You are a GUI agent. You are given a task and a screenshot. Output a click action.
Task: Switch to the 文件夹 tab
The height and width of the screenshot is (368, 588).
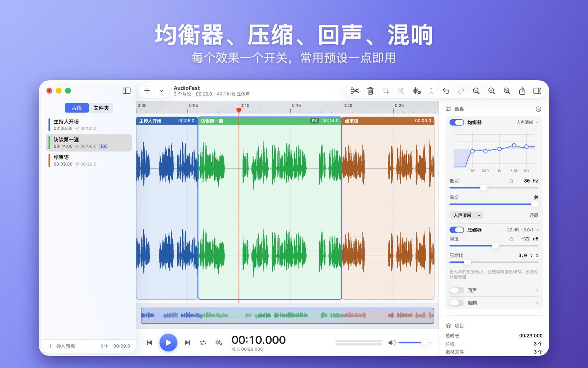pos(101,108)
